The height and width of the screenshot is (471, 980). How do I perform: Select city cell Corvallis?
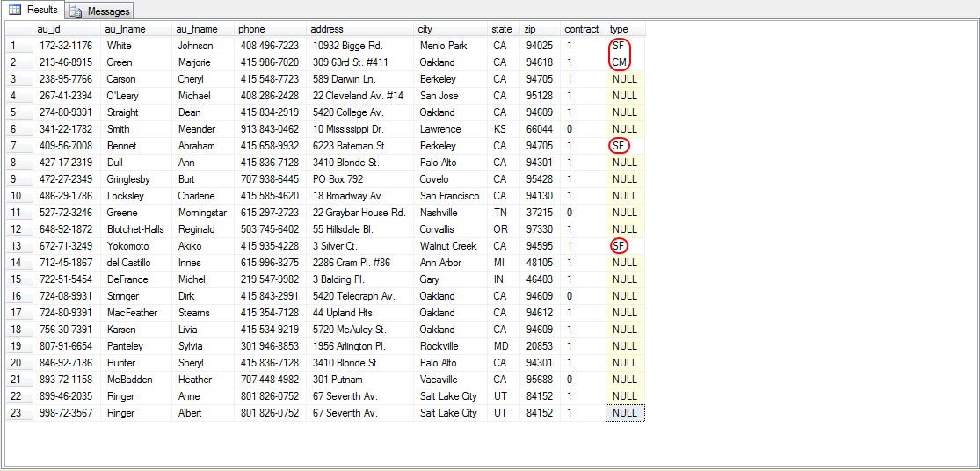[451, 229]
